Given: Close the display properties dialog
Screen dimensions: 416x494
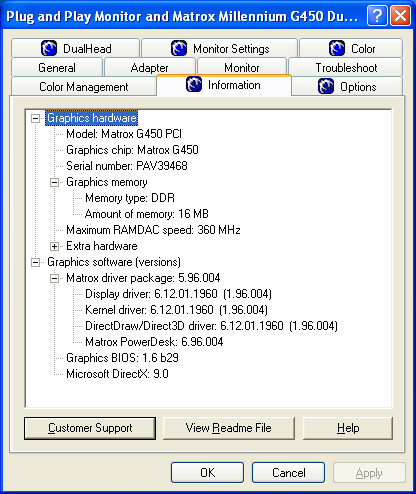Looking at the screenshot, I should tap(400, 15).
